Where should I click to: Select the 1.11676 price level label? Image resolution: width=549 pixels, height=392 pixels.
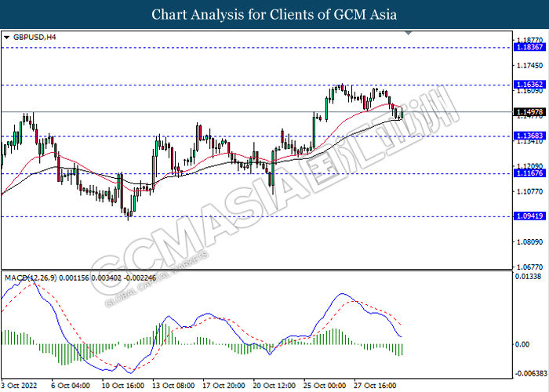point(529,173)
